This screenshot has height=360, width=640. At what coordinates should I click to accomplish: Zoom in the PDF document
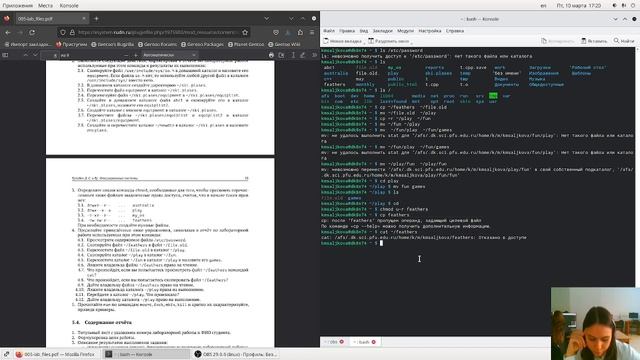tap(136, 55)
